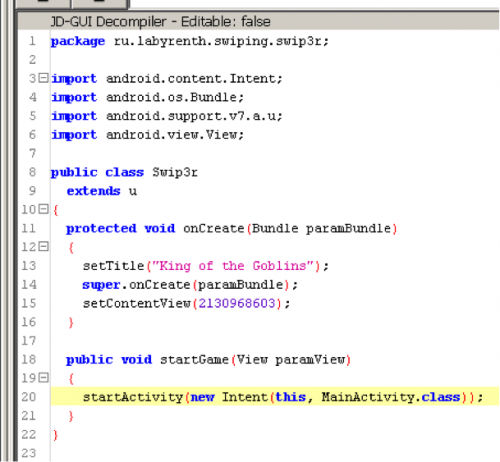Click import android.support.v7.a.u line
This screenshot has height=462, width=500.
[x=167, y=116]
